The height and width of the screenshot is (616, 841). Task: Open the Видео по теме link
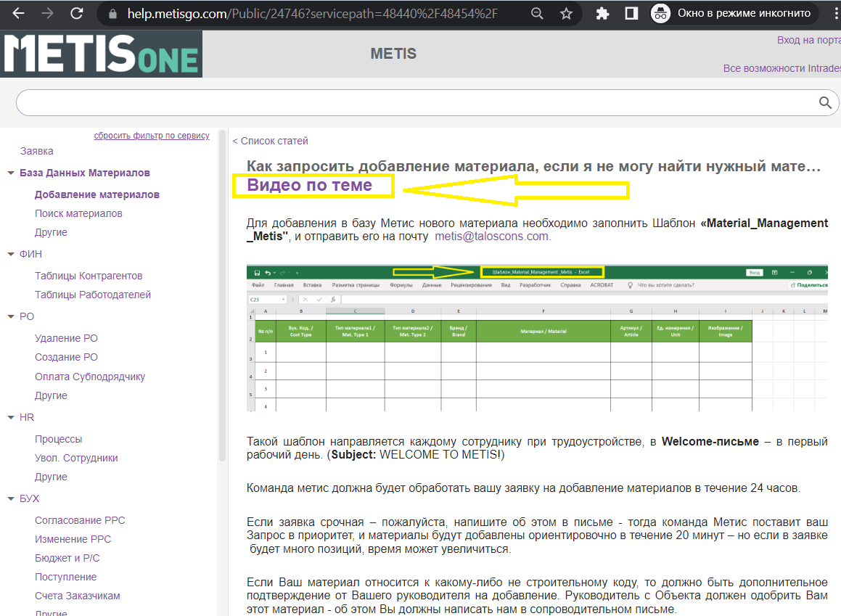309,185
